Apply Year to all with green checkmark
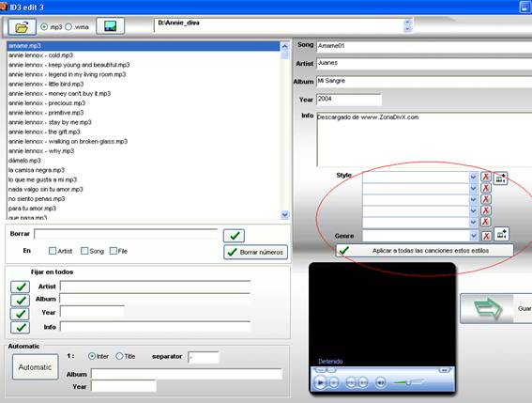This screenshot has width=532, height=403. coord(21,314)
